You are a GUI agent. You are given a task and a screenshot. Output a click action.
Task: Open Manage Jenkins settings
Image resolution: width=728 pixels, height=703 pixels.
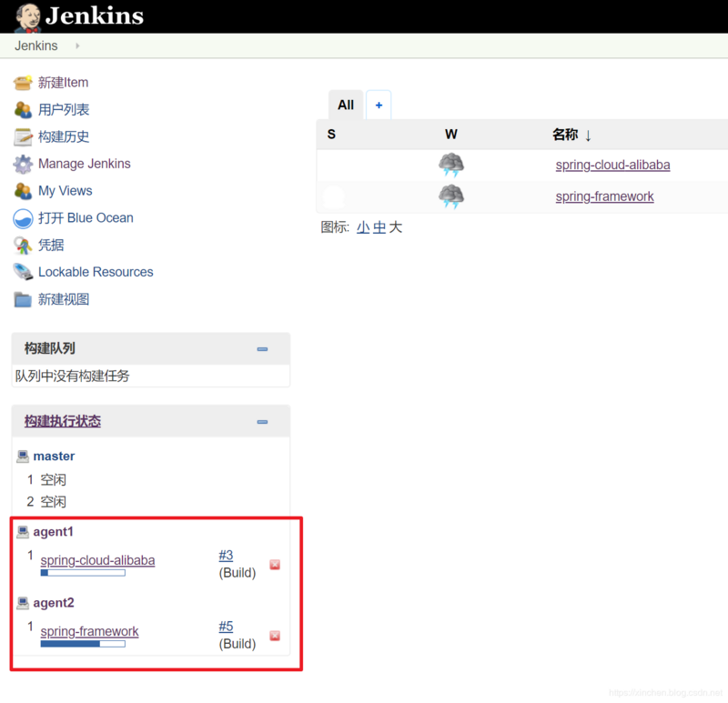click(x=82, y=164)
